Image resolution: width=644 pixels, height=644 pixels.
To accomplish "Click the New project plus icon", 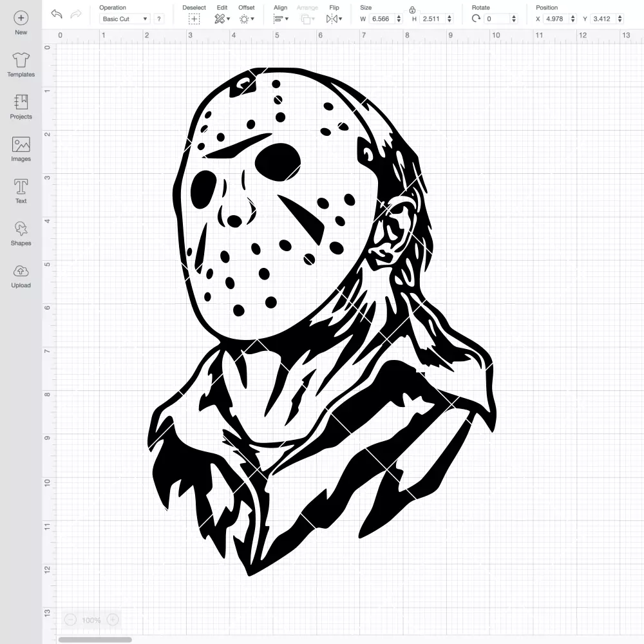I will click(21, 18).
